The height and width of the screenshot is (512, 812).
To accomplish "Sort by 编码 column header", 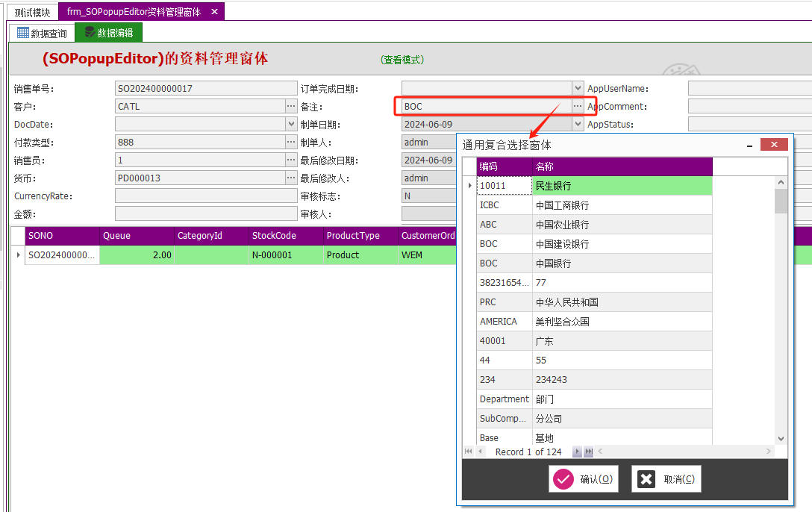I will 505,166.
